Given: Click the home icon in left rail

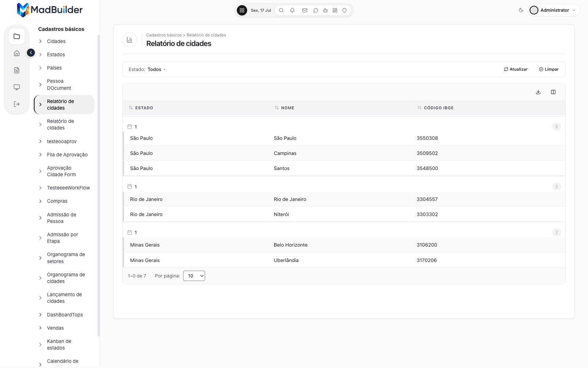Looking at the screenshot, I should click(x=17, y=53).
